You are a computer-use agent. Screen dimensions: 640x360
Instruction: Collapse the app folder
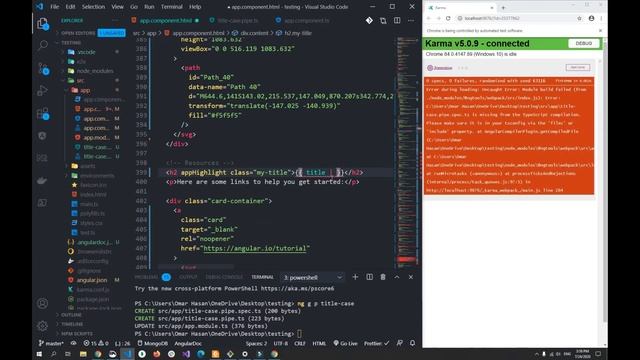pyautogui.click(x=85, y=90)
